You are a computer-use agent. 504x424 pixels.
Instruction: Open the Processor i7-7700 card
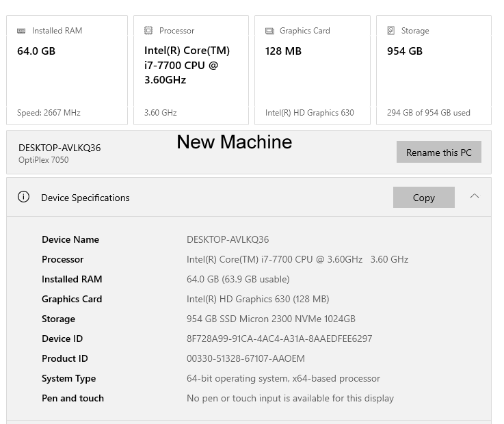click(x=191, y=70)
